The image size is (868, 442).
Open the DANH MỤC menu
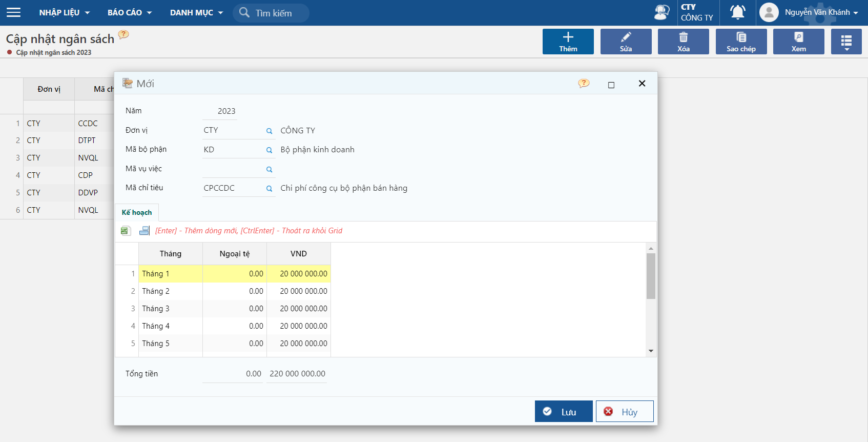[x=196, y=12]
